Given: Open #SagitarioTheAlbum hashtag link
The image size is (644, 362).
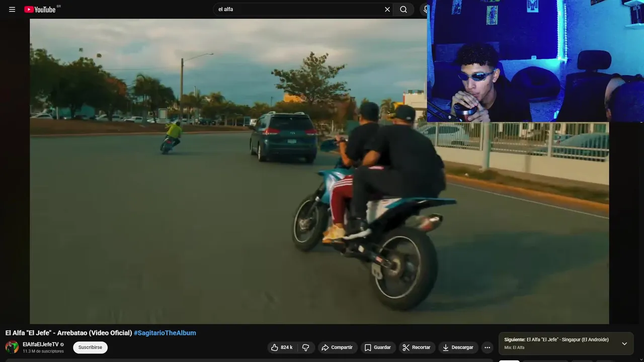Looking at the screenshot, I should pyautogui.click(x=165, y=333).
